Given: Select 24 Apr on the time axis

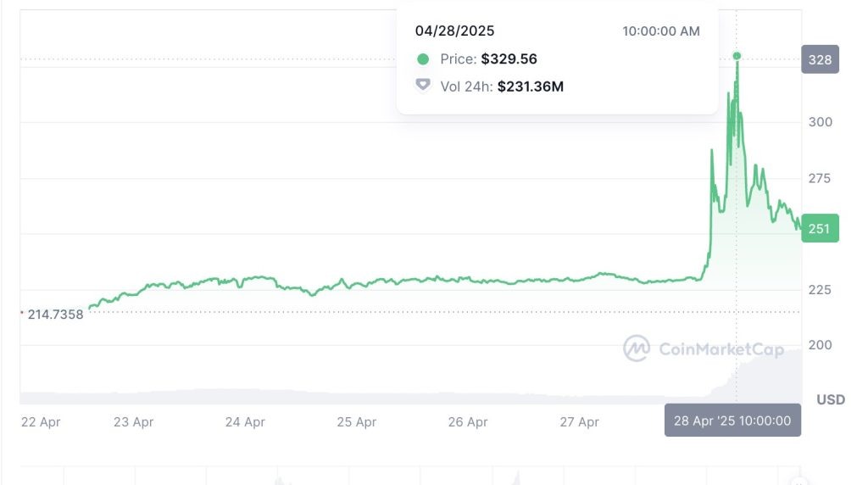Looking at the screenshot, I should [x=245, y=421].
